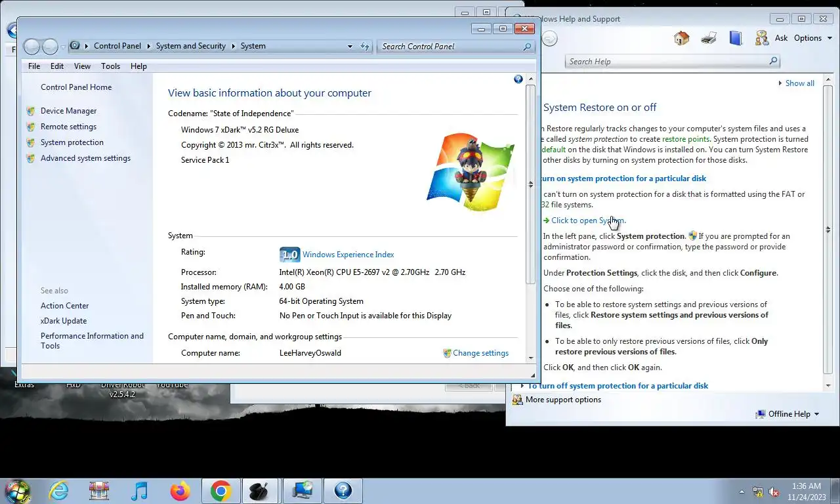Open System protection link
Screen dimensions: 840x504
[72, 142]
